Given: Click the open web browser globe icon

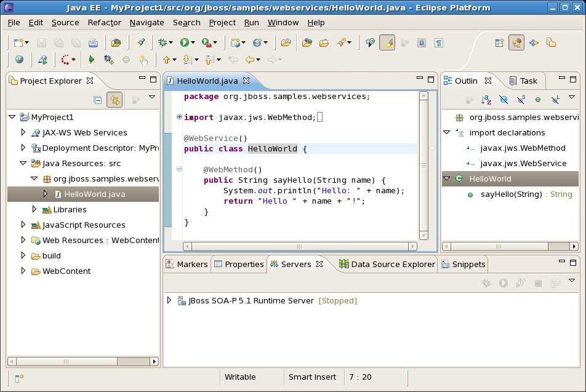Looking at the screenshot, I should [19, 60].
